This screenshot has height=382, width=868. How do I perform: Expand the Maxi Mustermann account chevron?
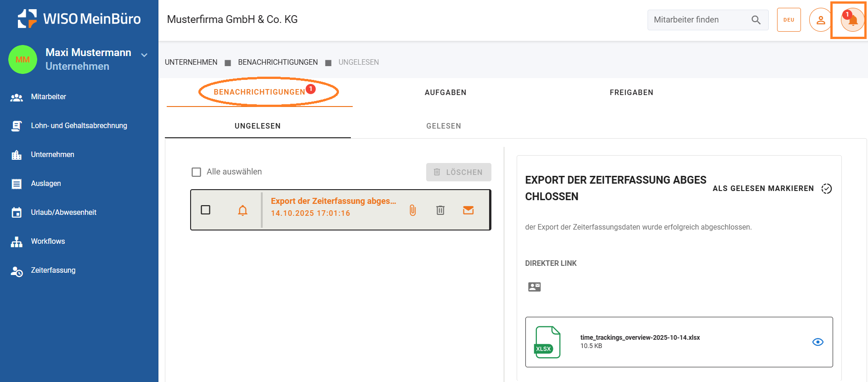[x=144, y=55]
